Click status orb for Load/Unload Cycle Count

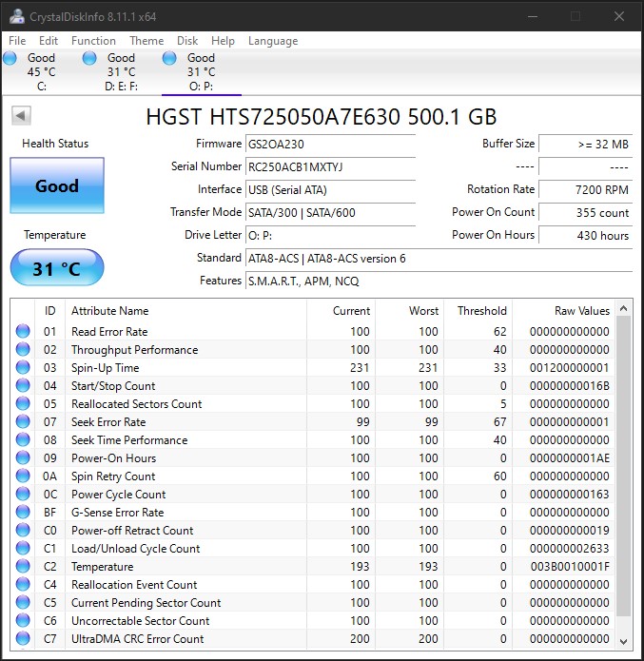tap(23, 548)
